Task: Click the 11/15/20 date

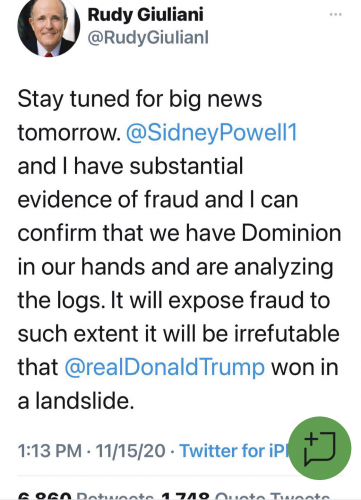Action: pos(130,451)
